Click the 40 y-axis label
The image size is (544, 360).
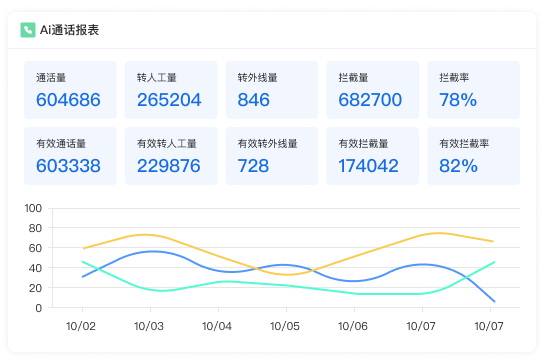(x=35, y=268)
